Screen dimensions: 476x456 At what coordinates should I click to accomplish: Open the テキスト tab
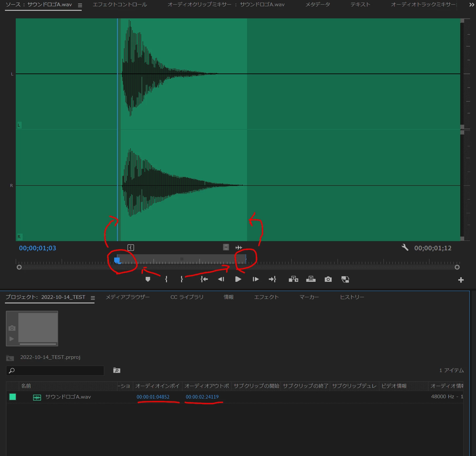pyautogui.click(x=360, y=5)
